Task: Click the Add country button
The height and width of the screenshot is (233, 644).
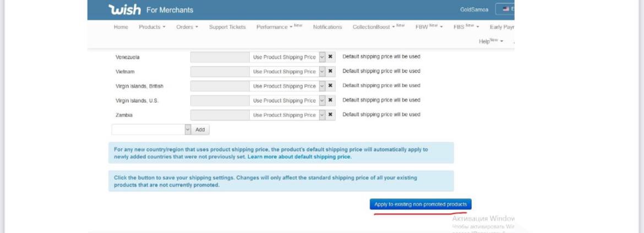Action: (x=200, y=130)
